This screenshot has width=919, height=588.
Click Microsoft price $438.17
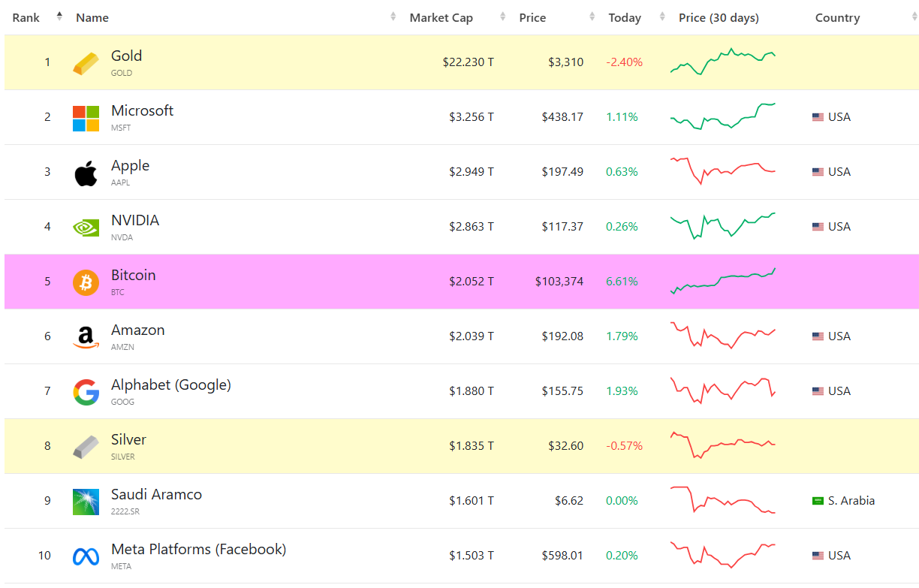coord(562,117)
